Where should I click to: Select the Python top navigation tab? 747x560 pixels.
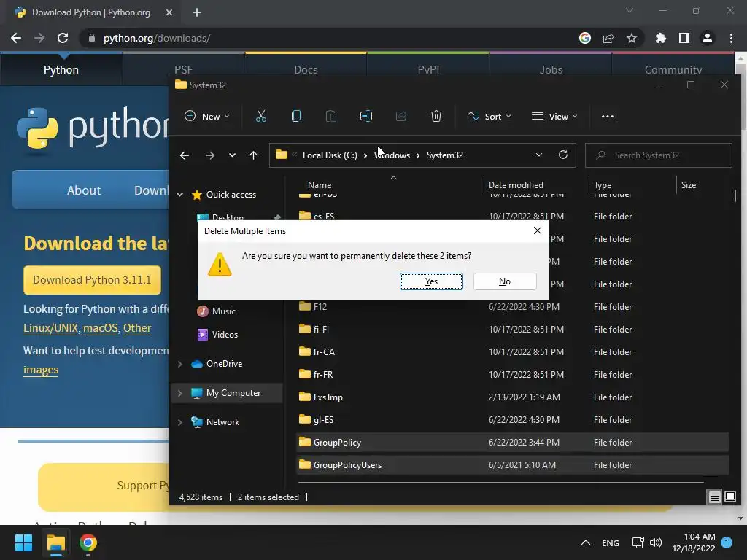[x=61, y=69]
